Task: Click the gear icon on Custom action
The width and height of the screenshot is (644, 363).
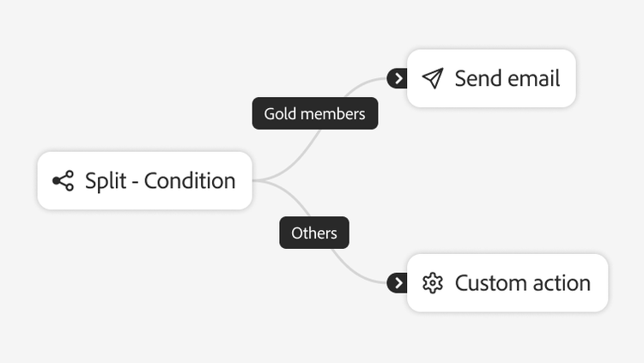Action: [x=433, y=283]
